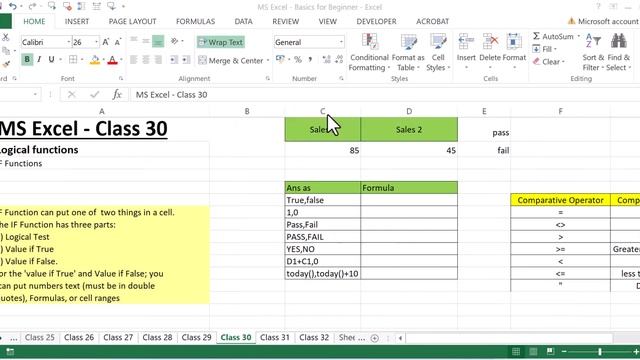Click Decrease Decimal icon
The height and width of the screenshot is (360, 640).
coord(339,60)
